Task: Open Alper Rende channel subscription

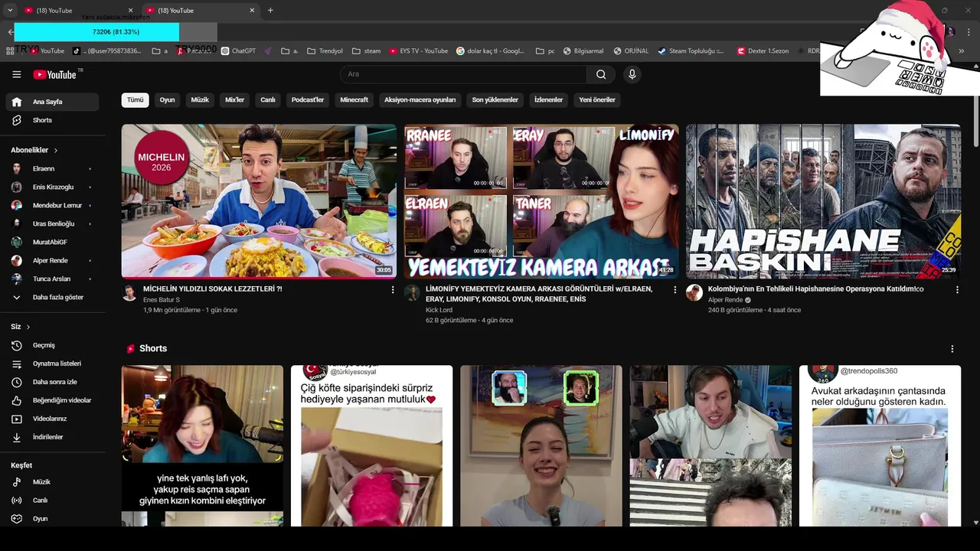Action: [52, 260]
